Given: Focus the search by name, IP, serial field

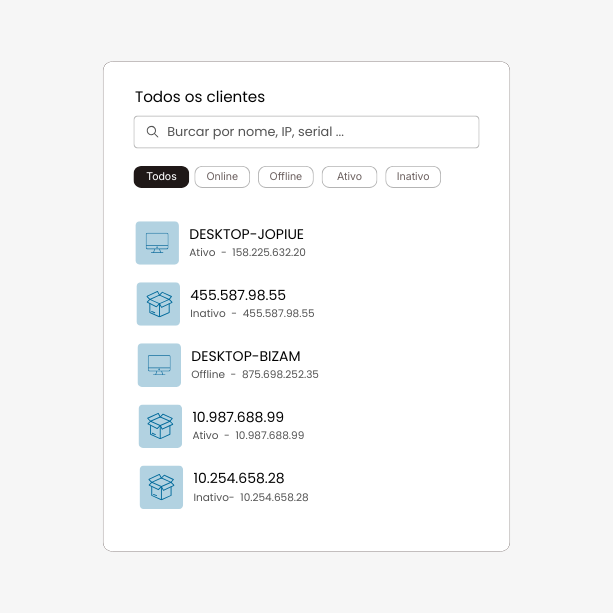Looking at the screenshot, I should pos(315,132).
